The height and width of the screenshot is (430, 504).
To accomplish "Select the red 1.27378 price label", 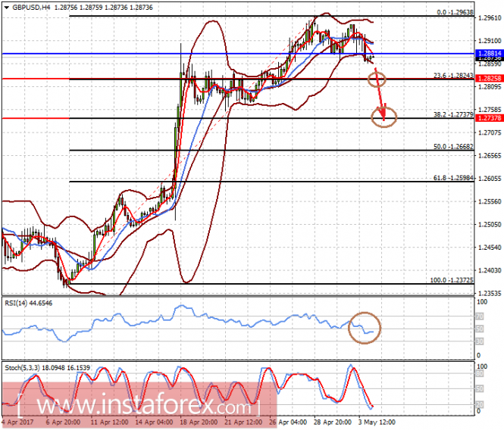I will (x=489, y=118).
